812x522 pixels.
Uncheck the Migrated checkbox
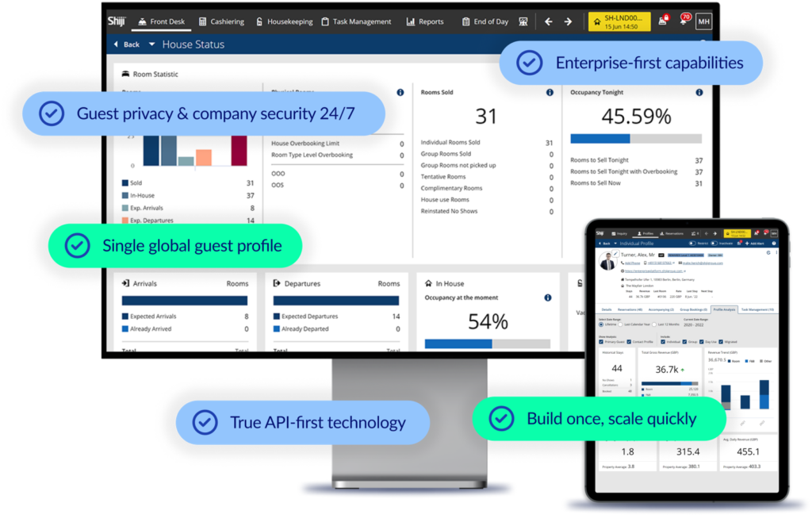click(721, 341)
